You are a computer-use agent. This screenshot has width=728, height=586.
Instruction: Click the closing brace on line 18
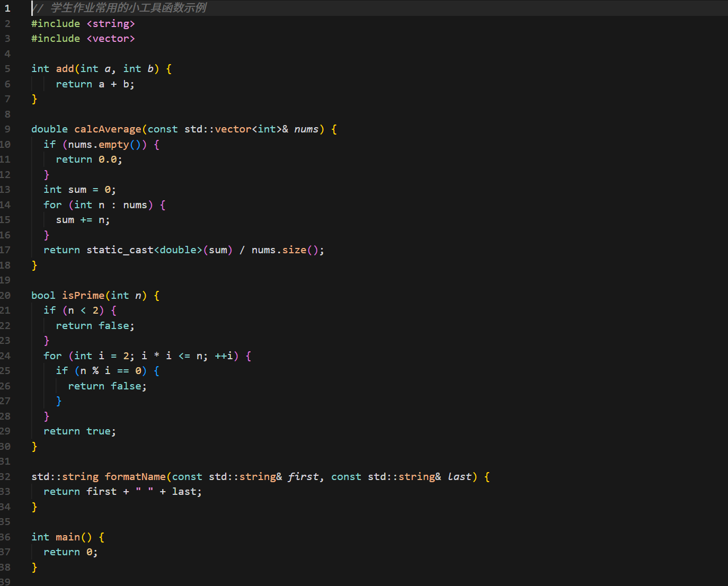[34, 265]
